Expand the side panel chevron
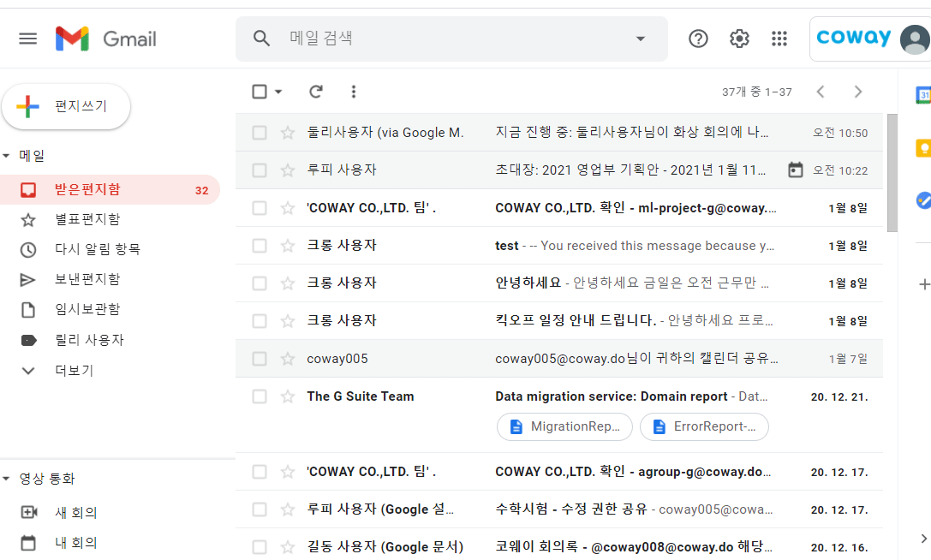 point(923,539)
